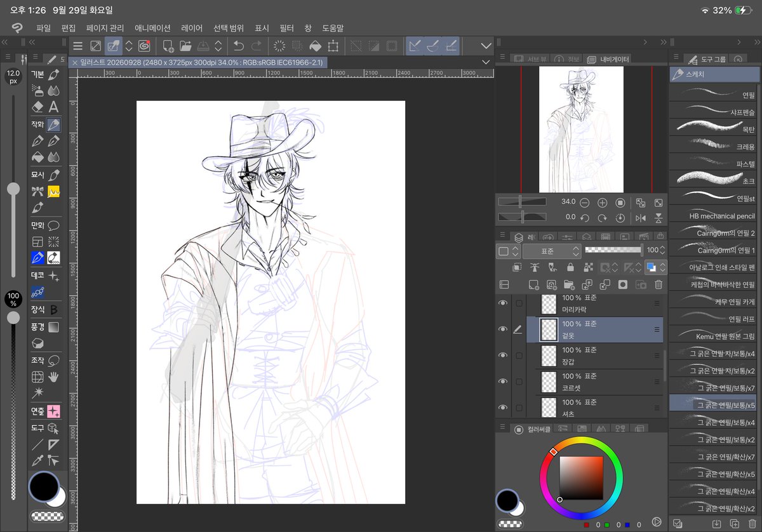The height and width of the screenshot is (532, 762).
Task: Open the 필터 menu
Action: tap(286, 28)
